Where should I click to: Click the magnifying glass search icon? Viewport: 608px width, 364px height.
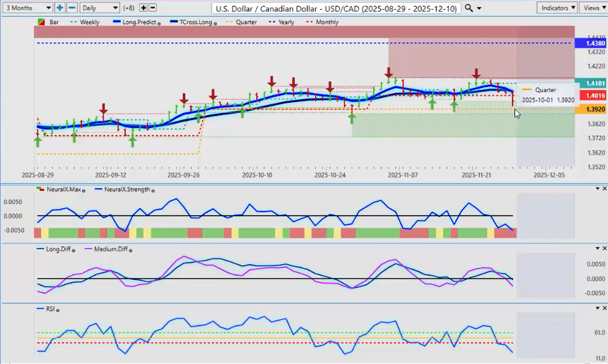point(469,8)
